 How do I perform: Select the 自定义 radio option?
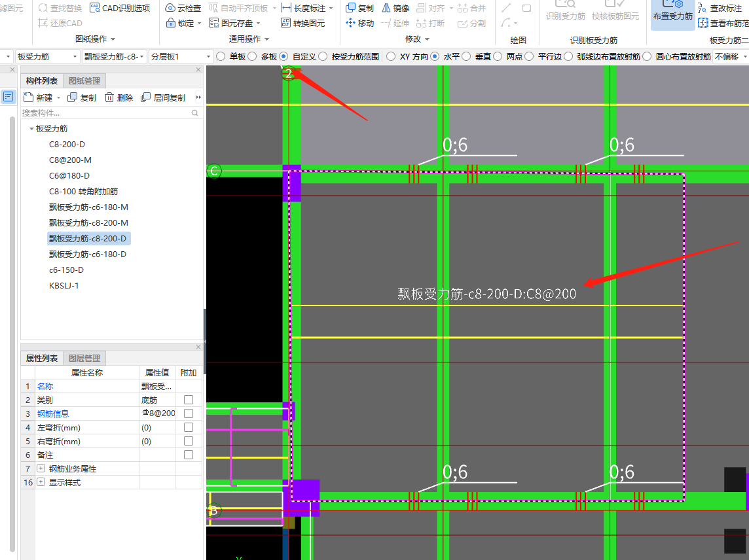pos(283,56)
